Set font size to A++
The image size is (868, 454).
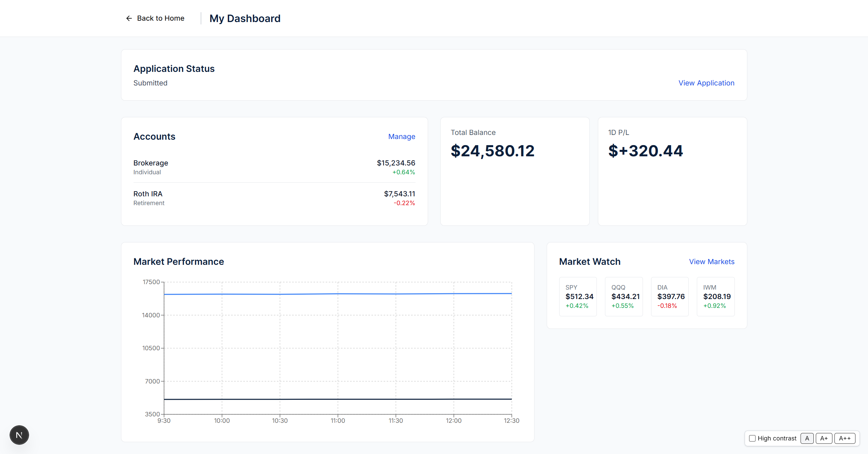(844, 438)
